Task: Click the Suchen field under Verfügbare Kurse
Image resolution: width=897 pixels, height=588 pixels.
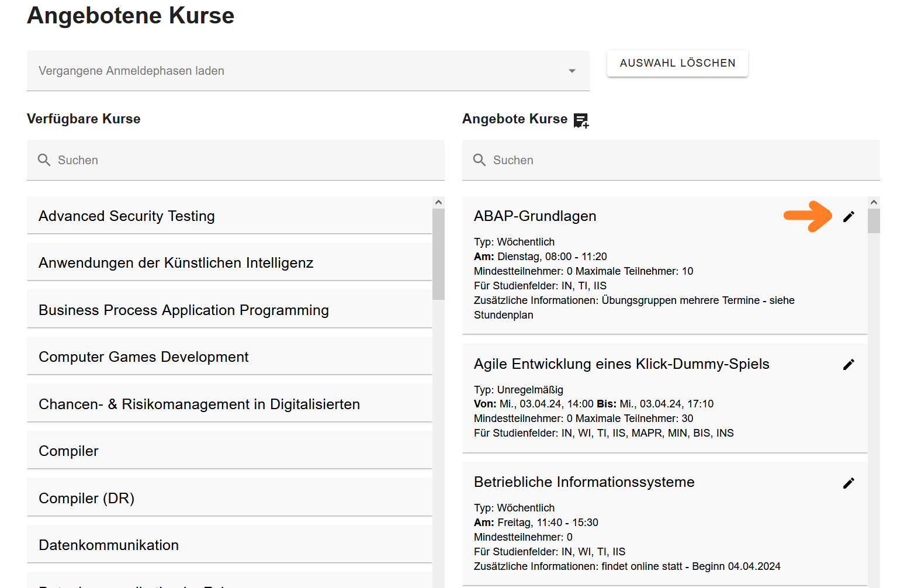Action: point(175,160)
